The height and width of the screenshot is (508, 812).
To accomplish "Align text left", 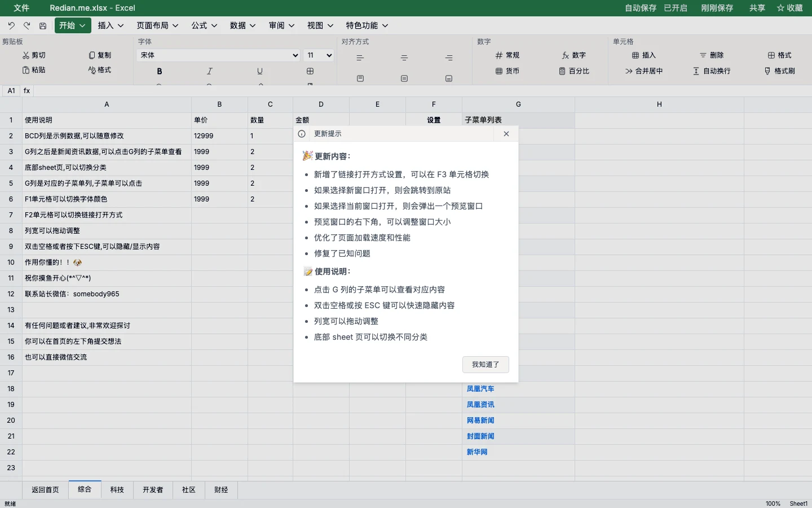I will [360, 58].
